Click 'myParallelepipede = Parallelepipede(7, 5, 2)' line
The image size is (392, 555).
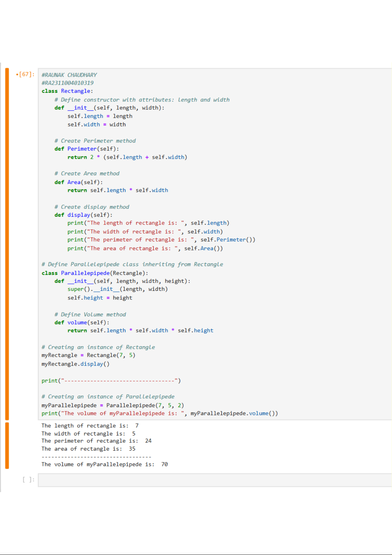(113, 405)
